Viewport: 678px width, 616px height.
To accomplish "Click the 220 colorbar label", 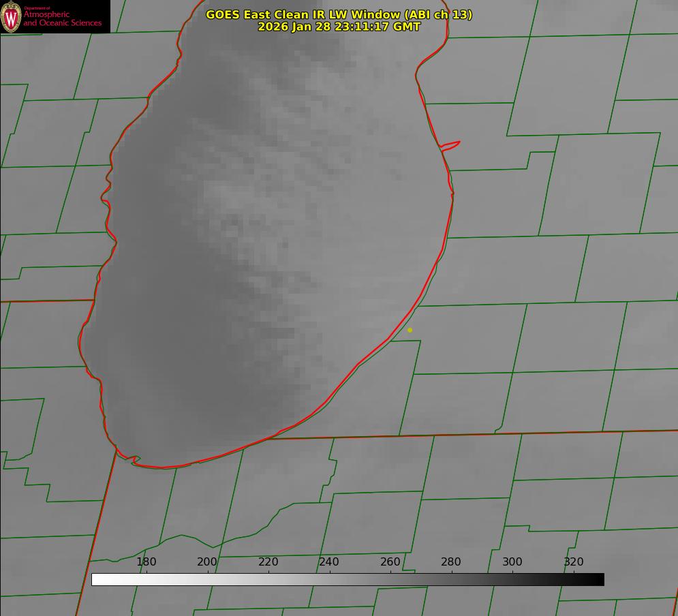I will pyautogui.click(x=268, y=561).
